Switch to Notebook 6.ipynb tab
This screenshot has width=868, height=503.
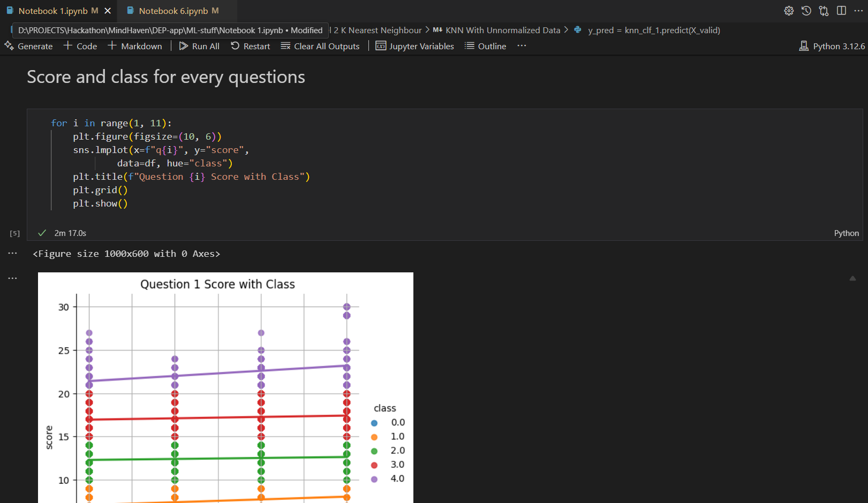click(173, 11)
